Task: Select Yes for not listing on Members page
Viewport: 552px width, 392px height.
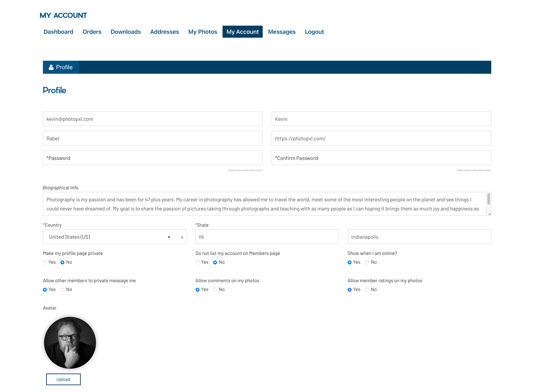Action: pyautogui.click(x=198, y=262)
